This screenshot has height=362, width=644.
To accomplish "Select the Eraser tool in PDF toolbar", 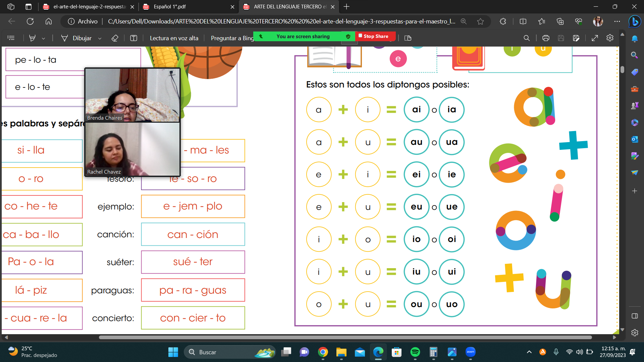I will tap(115, 38).
